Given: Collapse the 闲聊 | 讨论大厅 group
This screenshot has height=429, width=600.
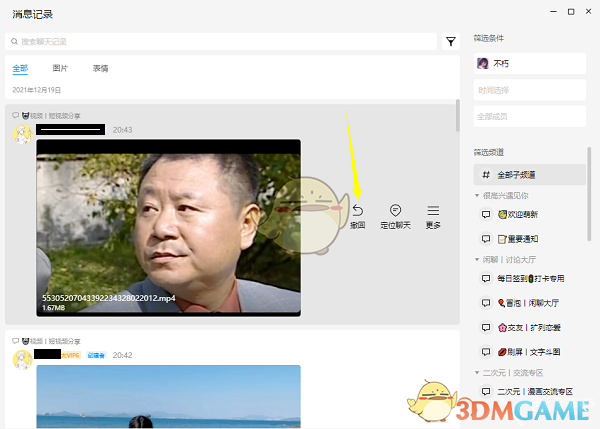Looking at the screenshot, I should coord(477,259).
